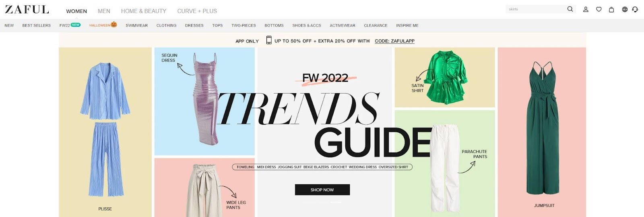The width and height of the screenshot is (644, 217).
Task: Open the HALLOWEEN menu item
Action: coord(103,25)
